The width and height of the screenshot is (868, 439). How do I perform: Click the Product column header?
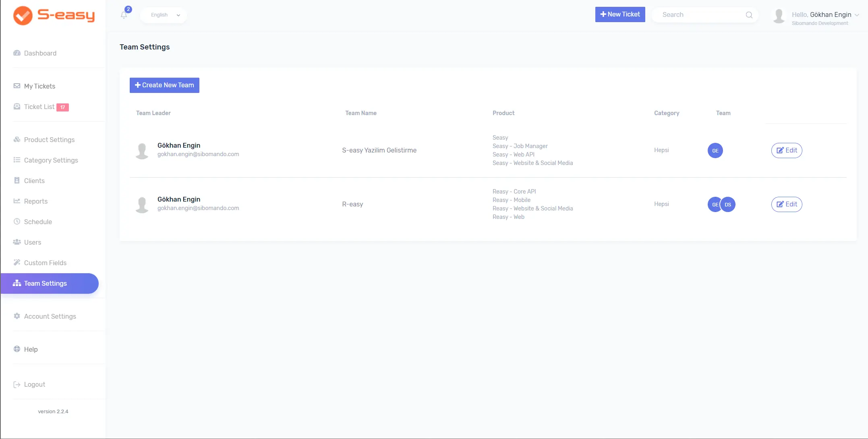point(503,113)
